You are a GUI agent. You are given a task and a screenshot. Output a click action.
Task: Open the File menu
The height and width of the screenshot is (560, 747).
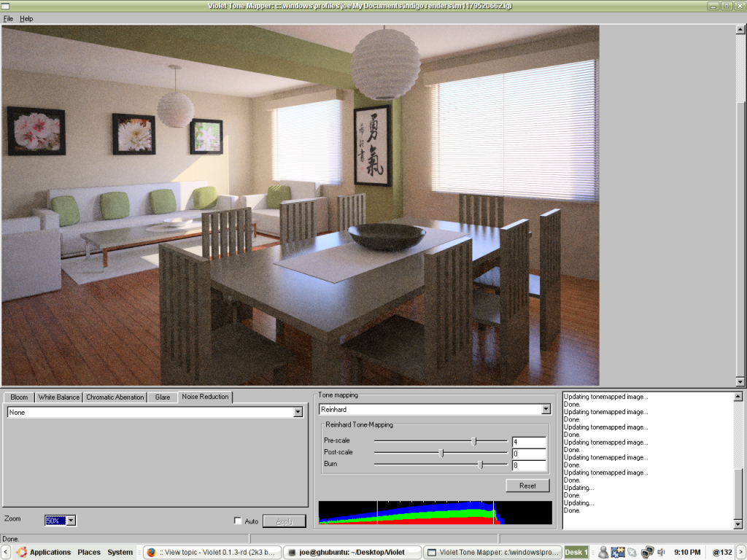[8, 18]
